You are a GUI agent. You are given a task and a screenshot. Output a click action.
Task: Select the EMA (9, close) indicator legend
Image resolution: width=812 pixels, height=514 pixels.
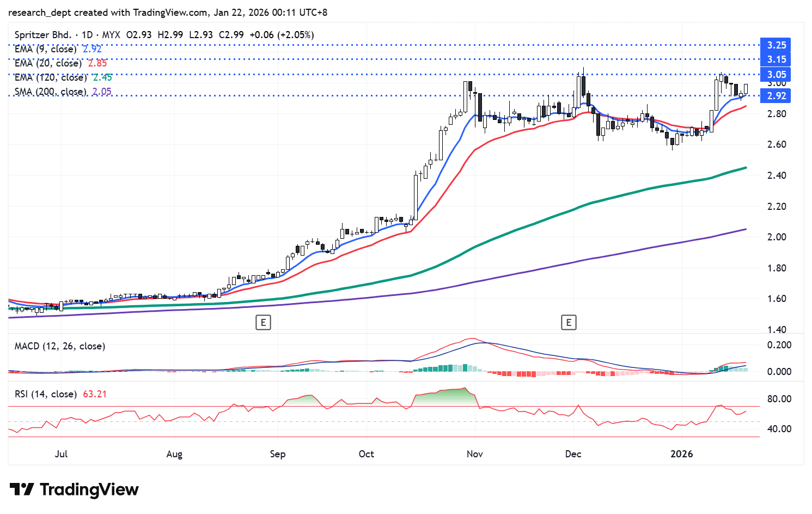[46, 49]
